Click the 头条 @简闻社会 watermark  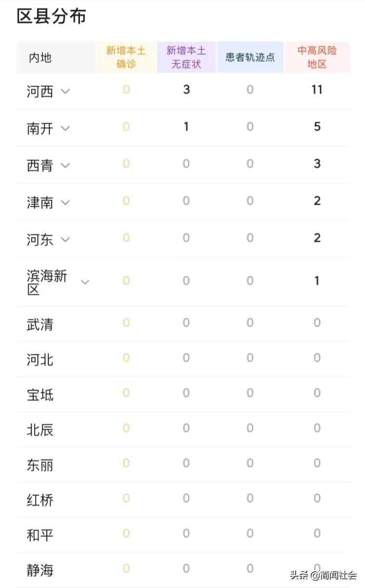(x=324, y=575)
